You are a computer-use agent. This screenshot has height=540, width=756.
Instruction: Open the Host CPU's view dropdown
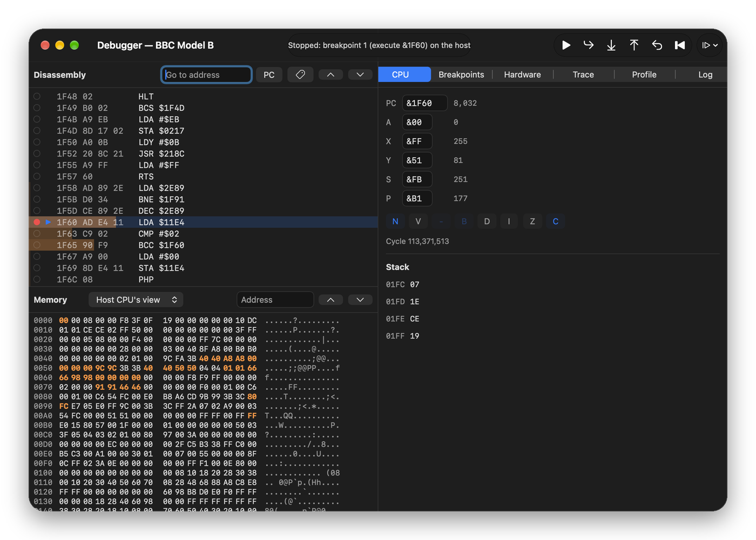[x=136, y=300]
